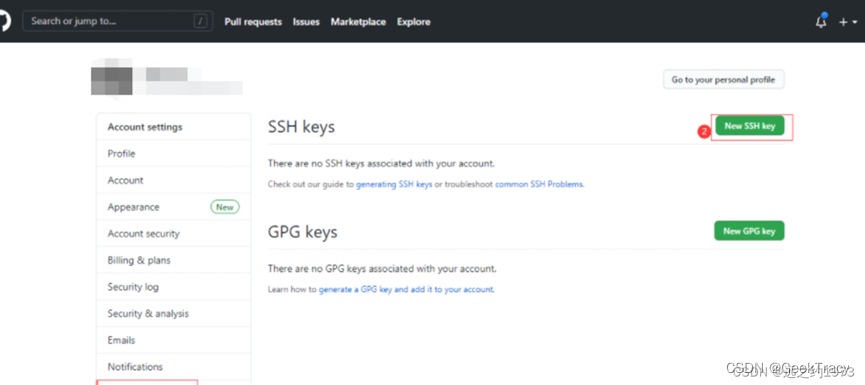
Task: Select Notifications in settings sidebar
Action: point(173,367)
